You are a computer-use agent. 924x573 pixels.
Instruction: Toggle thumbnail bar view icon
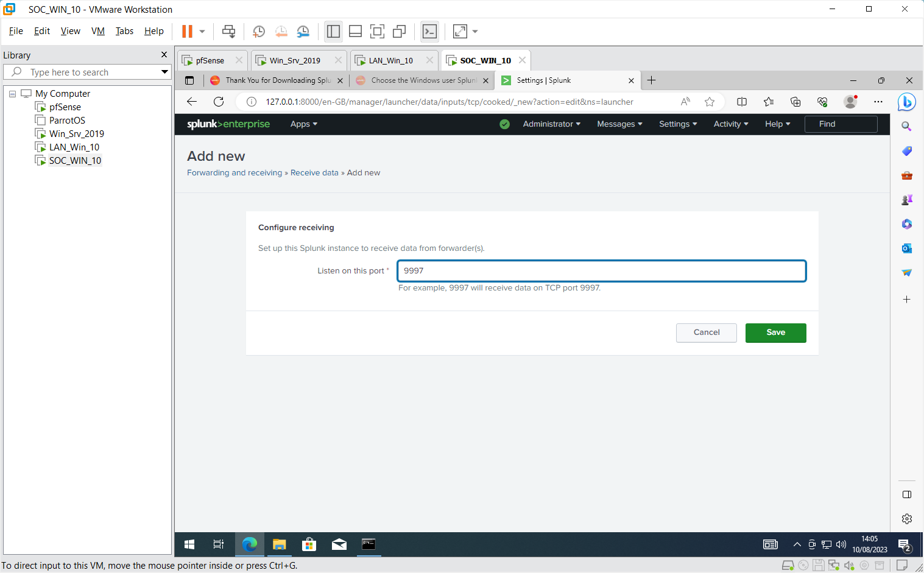355,31
